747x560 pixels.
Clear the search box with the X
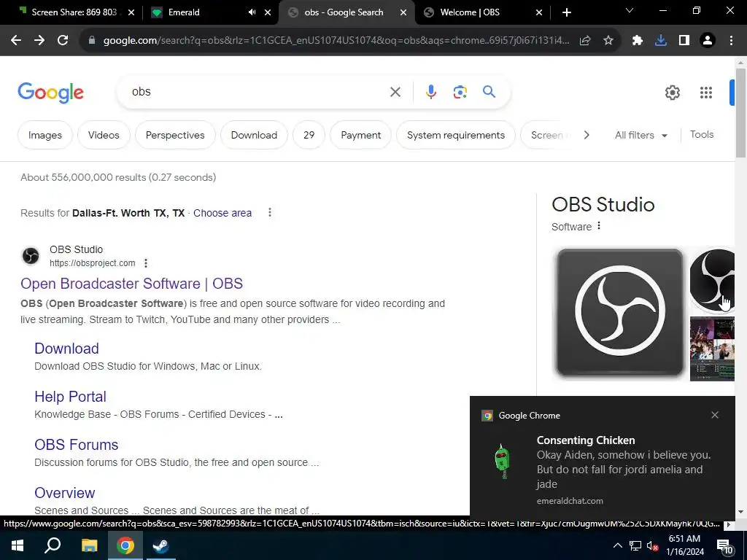click(395, 92)
